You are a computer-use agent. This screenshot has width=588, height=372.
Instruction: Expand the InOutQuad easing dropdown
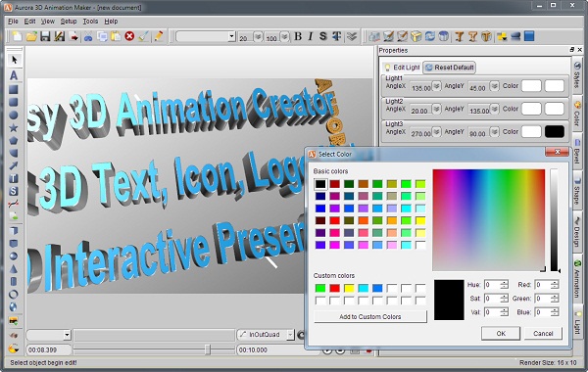(x=291, y=335)
